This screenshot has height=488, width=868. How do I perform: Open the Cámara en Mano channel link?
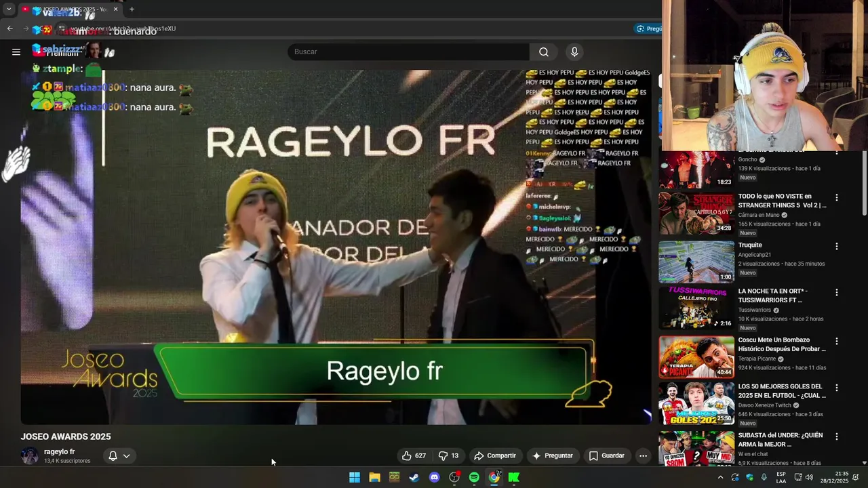click(x=758, y=215)
